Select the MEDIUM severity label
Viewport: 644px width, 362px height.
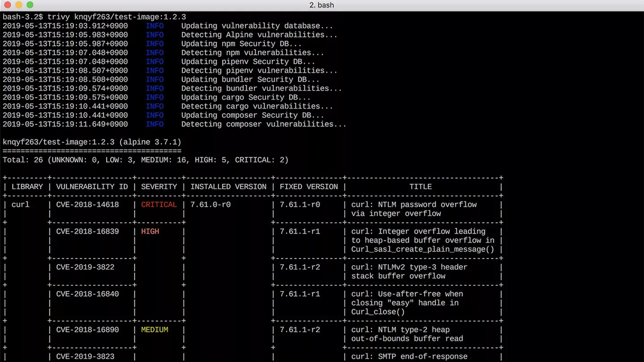[x=154, y=329]
